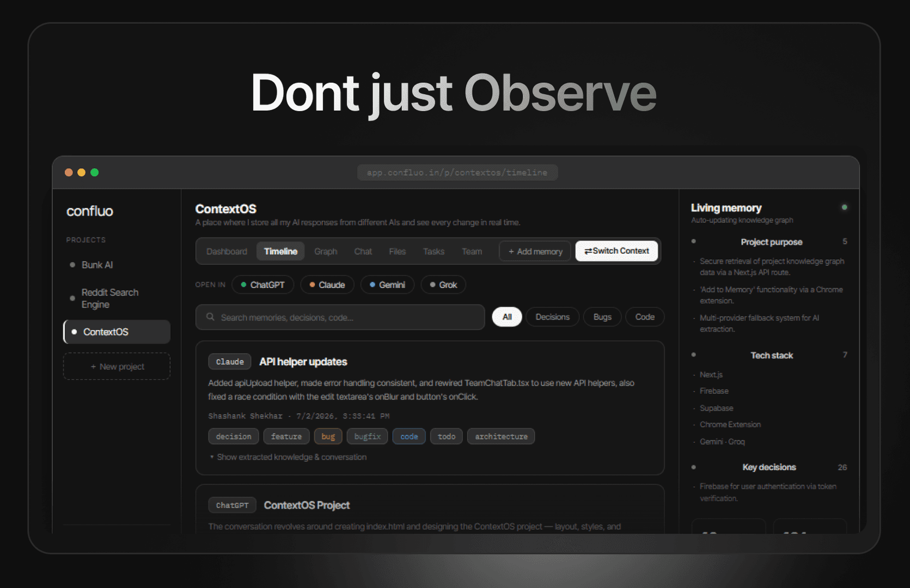Open project in Claude
Viewport: 910px width, 588px height.
point(327,285)
